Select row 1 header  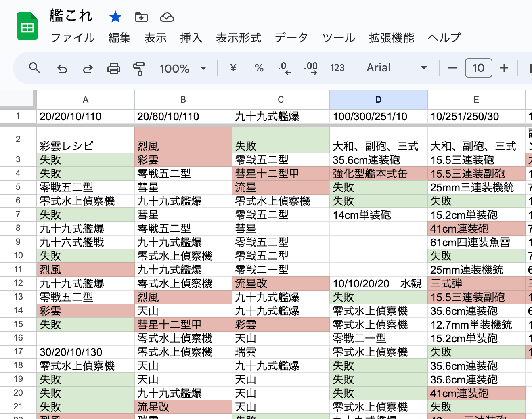tap(18, 116)
